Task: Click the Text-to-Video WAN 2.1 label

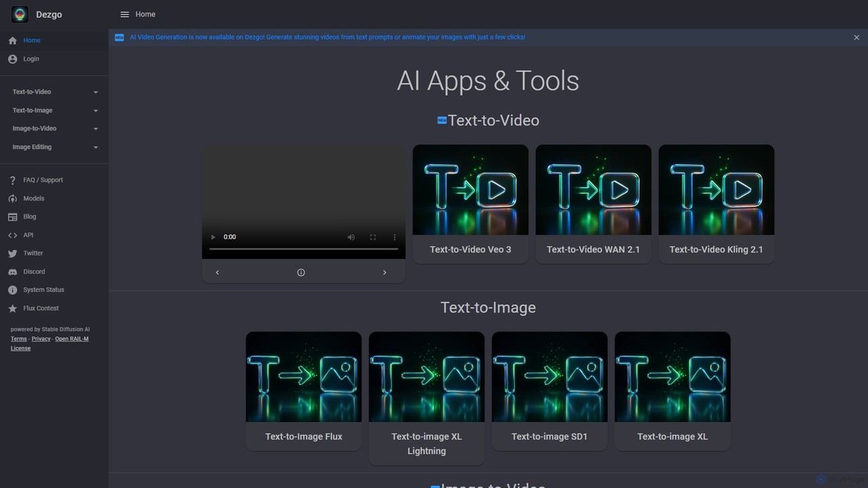Action: coord(593,249)
